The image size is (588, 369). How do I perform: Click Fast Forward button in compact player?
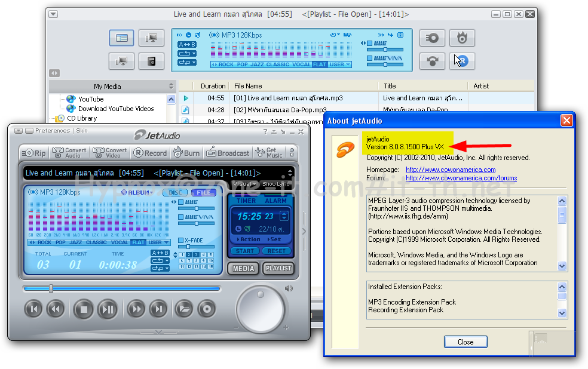coord(136,309)
